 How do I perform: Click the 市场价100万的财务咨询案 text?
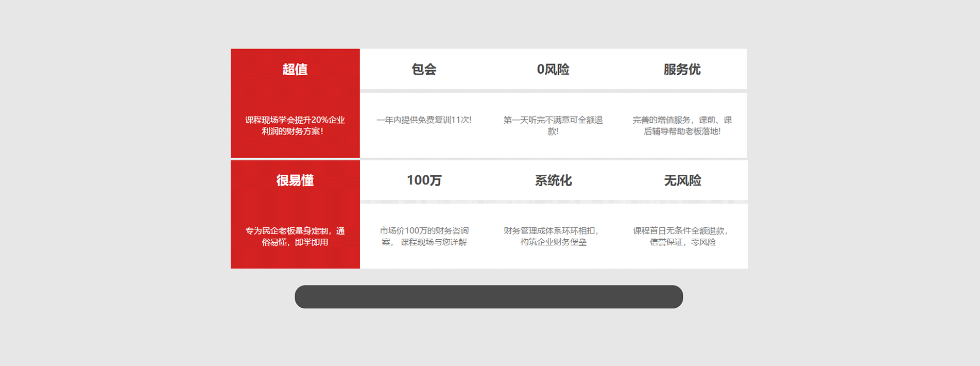(x=424, y=236)
